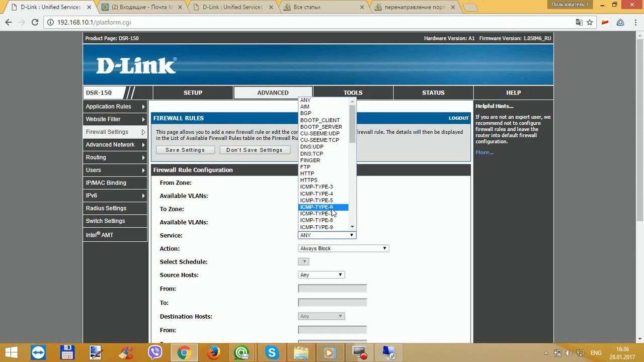644x362 pixels.
Task: Launch TeamViewer from the taskbar
Action: 38,352
